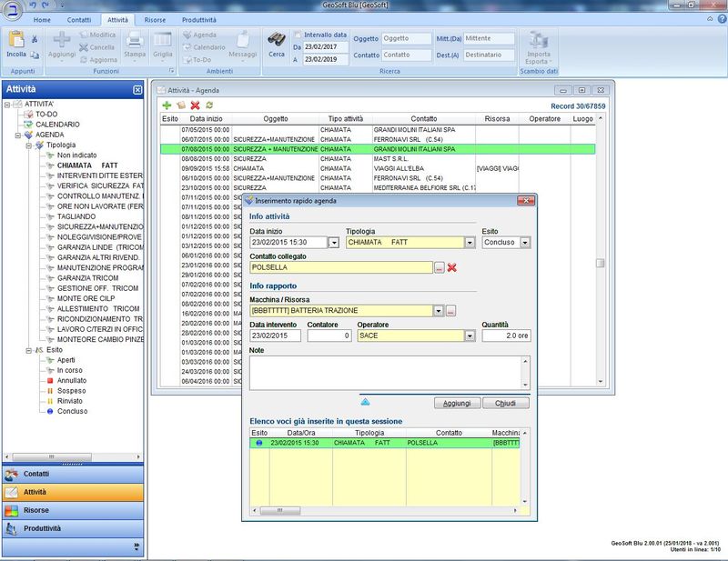Image resolution: width=728 pixels, height=561 pixels.
Task: Open the Tipologia dropdown
Action: coord(470,243)
